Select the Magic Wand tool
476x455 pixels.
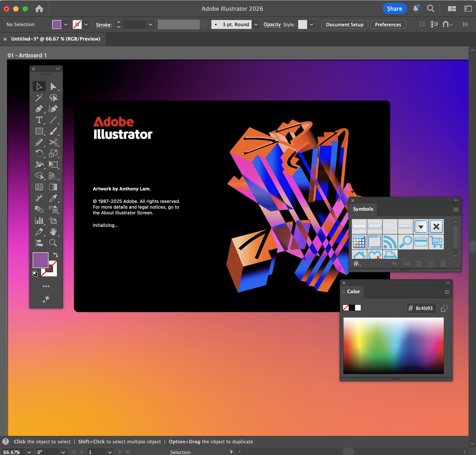39,98
